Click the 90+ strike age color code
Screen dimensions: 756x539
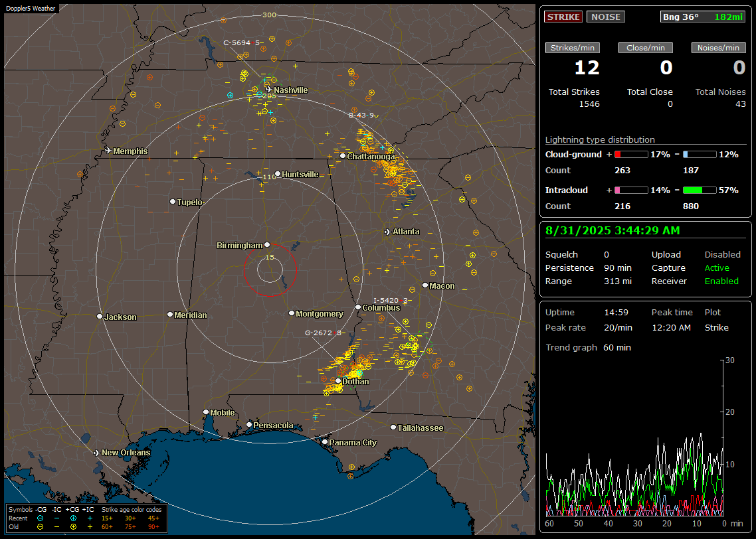coord(153,527)
